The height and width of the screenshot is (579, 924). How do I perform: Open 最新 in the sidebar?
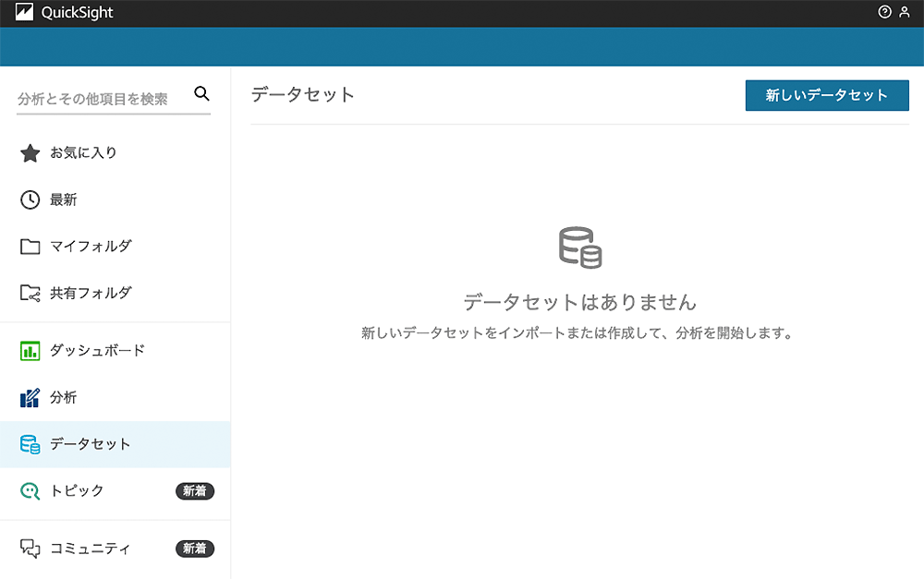point(115,199)
